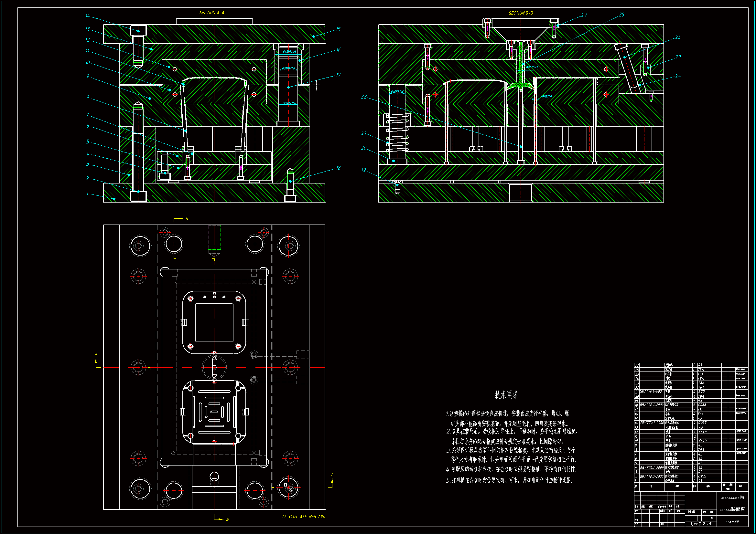Click the Ø25H7/h6 dimension annotation
The height and width of the screenshot is (534, 756).
point(397,92)
